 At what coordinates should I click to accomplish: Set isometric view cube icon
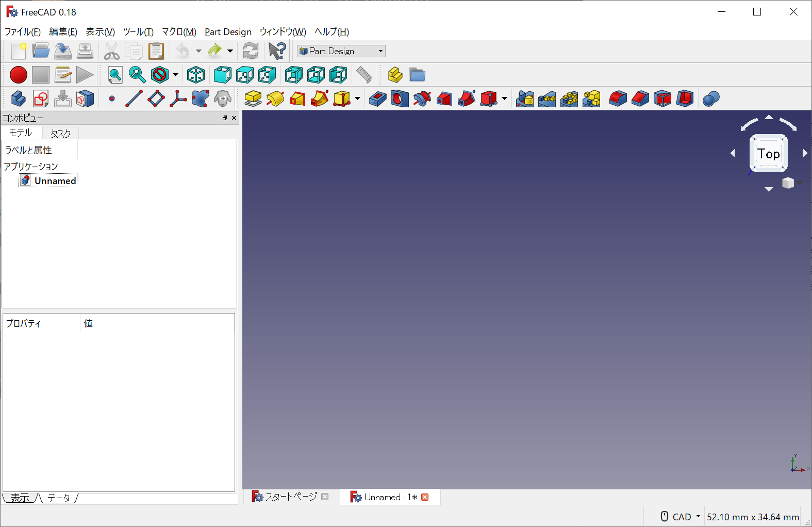[x=196, y=75]
